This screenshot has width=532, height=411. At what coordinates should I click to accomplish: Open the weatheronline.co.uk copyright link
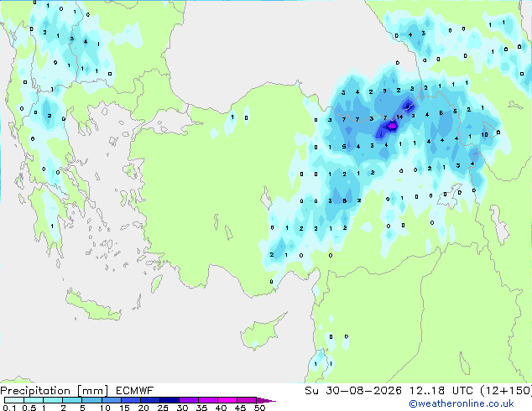(462, 403)
